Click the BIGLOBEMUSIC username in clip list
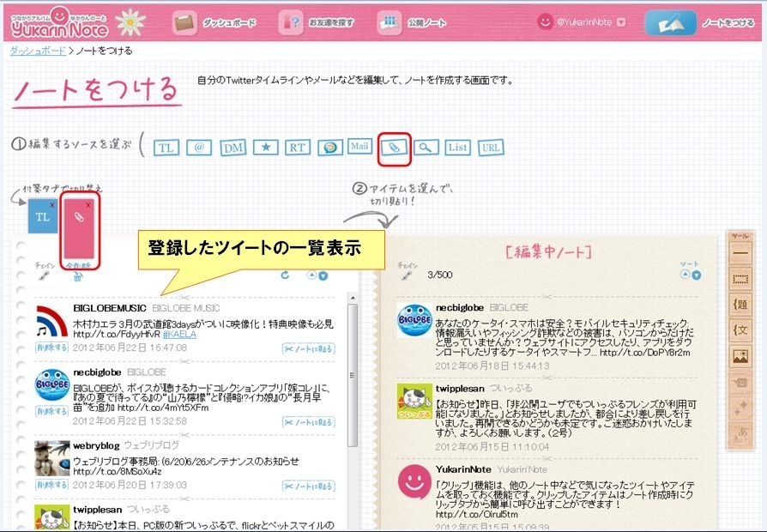The height and width of the screenshot is (532, 767). (110, 308)
